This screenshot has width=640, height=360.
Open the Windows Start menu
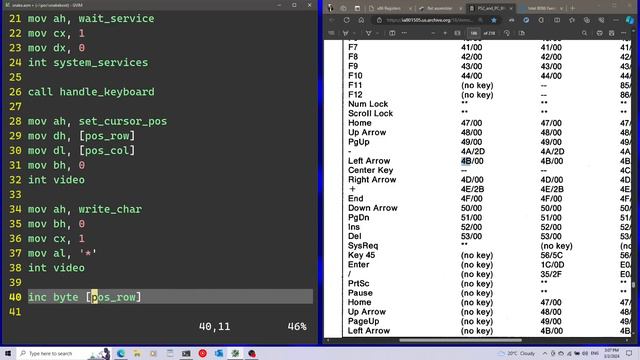pos(8,353)
